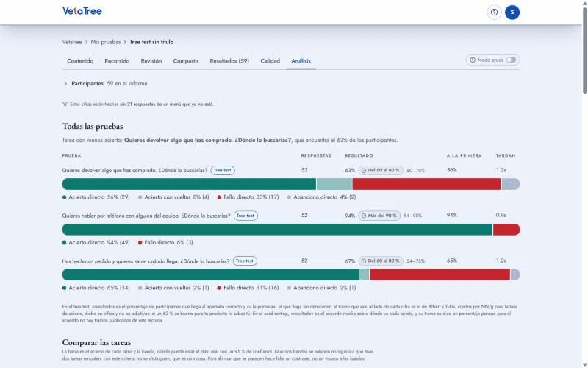
Task: Click 'Acierto con vueltas 8% (4)' legend entry
Action: tap(173, 197)
